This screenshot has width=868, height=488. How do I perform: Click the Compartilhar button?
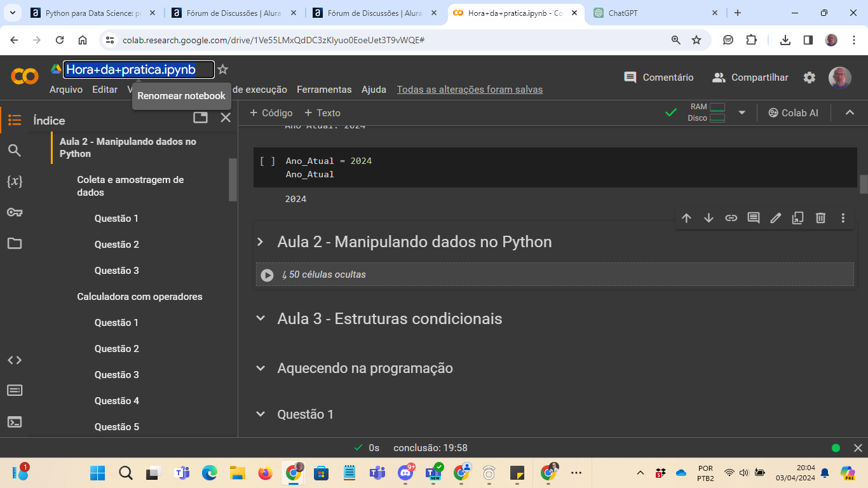(750, 78)
